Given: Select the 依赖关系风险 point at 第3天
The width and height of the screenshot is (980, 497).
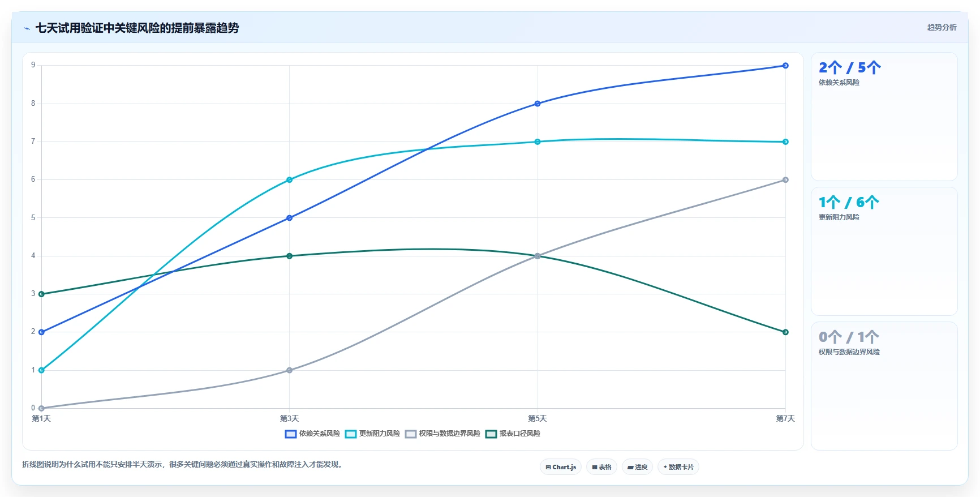Looking at the screenshot, I should [290, 218].
